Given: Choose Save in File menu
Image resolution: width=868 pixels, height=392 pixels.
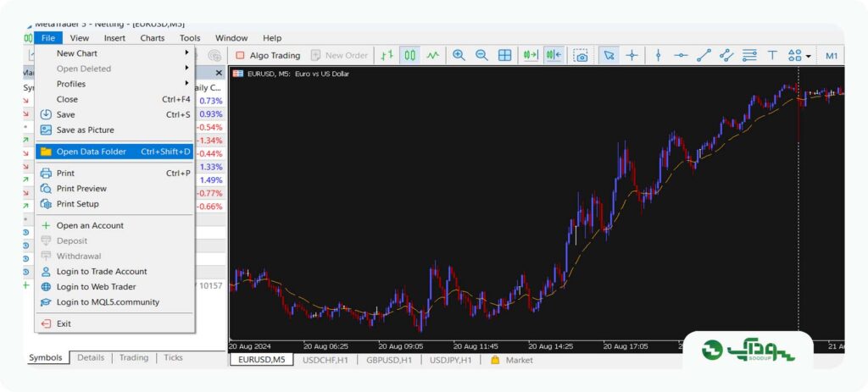Looking at the screenshot, I should (114, 114).
